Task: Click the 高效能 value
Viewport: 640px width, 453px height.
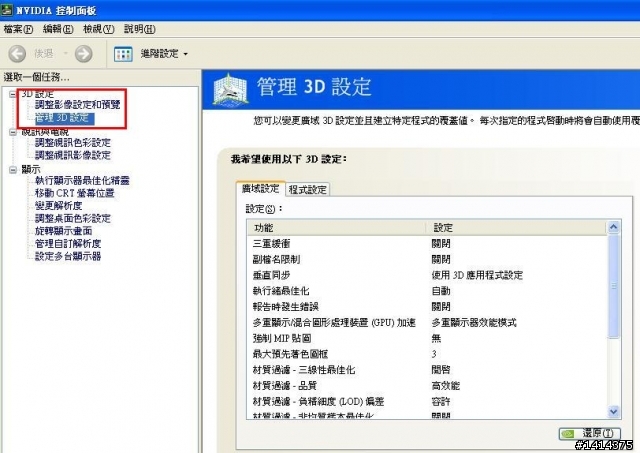Action: (446, 386)
